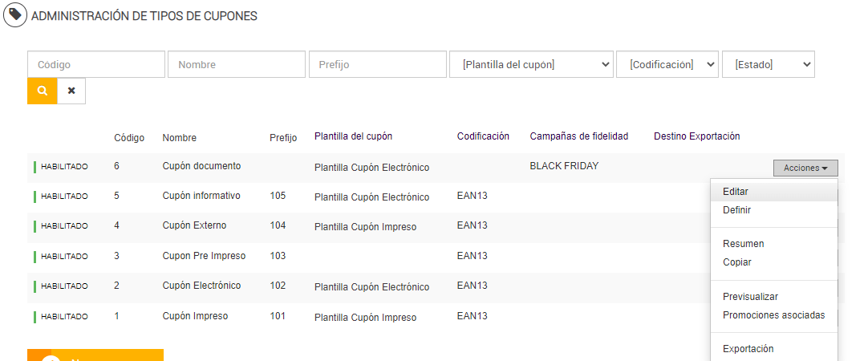The image size is (868, 361).
Task: Click the orange search magnifier button
Action: 43,91
